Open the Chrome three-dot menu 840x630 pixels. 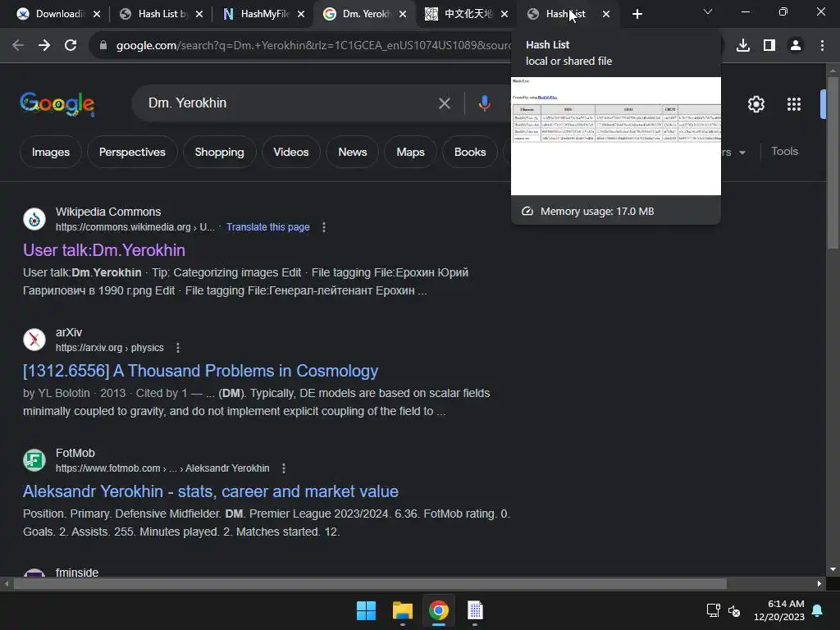point(822,46)
